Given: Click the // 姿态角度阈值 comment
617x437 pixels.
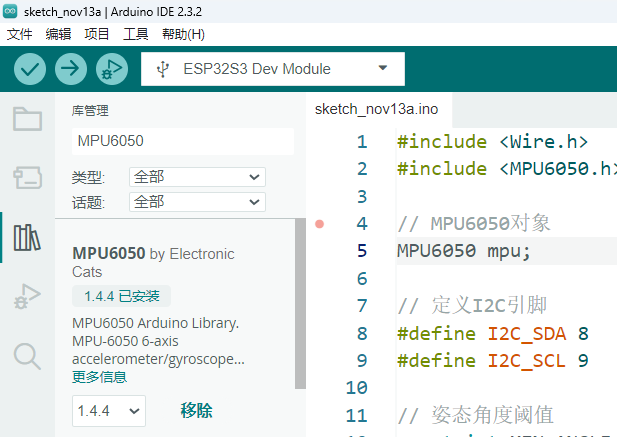Looking at the screenshot, I should click(x=475, y=415).
